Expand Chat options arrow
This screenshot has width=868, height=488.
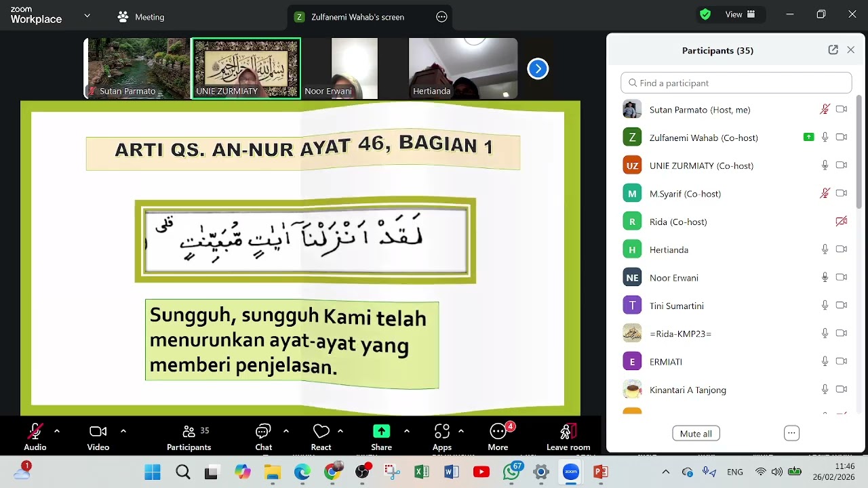(286, 431)
